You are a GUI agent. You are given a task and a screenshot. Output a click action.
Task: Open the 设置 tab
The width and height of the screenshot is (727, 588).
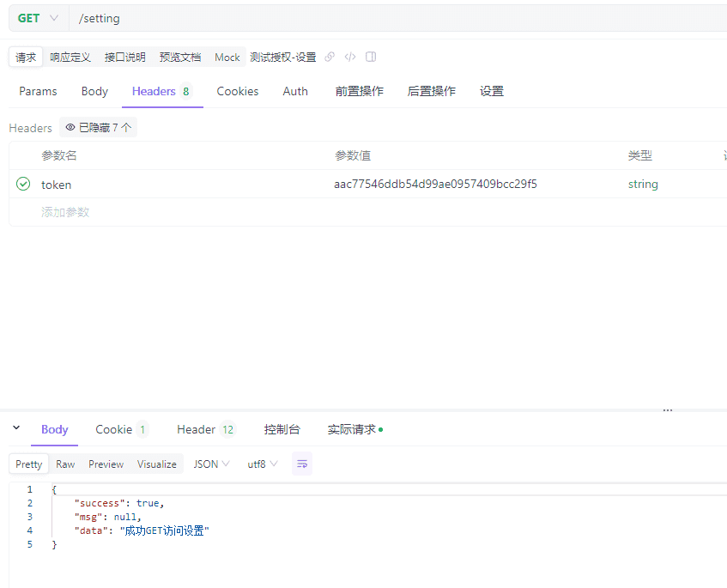point(492,91)
